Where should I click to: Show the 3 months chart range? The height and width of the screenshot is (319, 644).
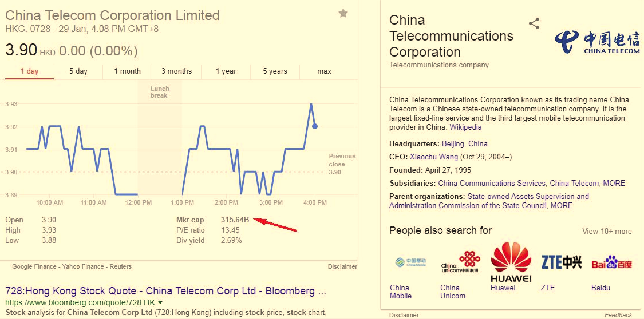pyautogui.click(x=176, y=71)
